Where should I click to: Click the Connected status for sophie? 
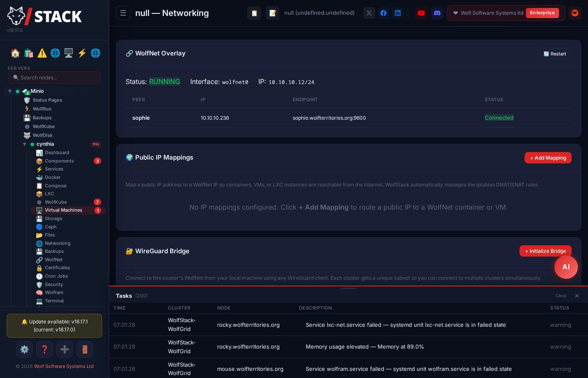pyautogui.click(x=499, y=118)
